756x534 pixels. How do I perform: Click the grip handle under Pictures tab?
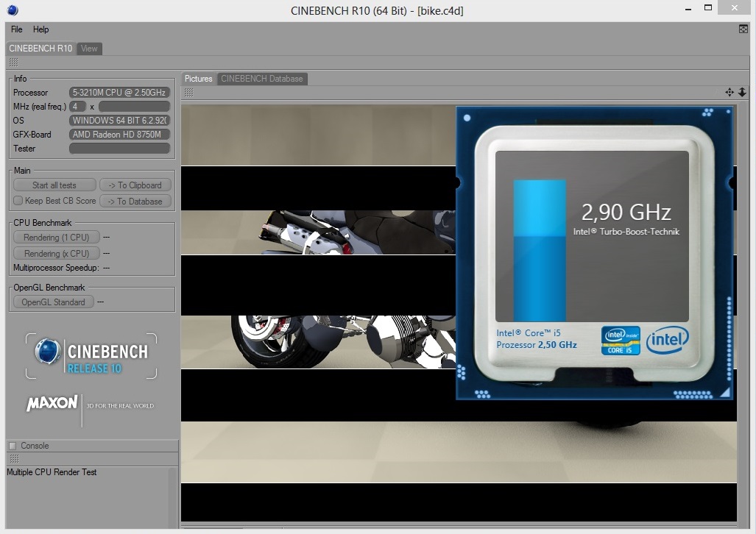point(188,93)
